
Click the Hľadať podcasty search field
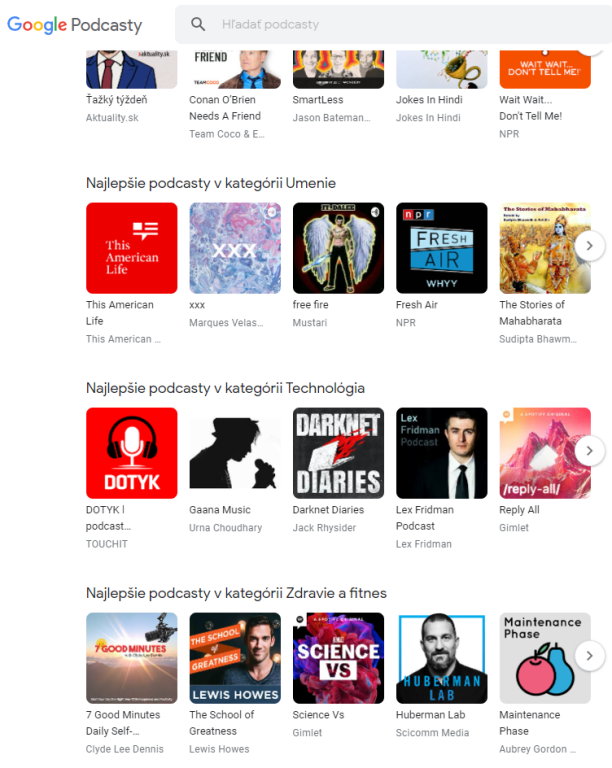point(393,24)
